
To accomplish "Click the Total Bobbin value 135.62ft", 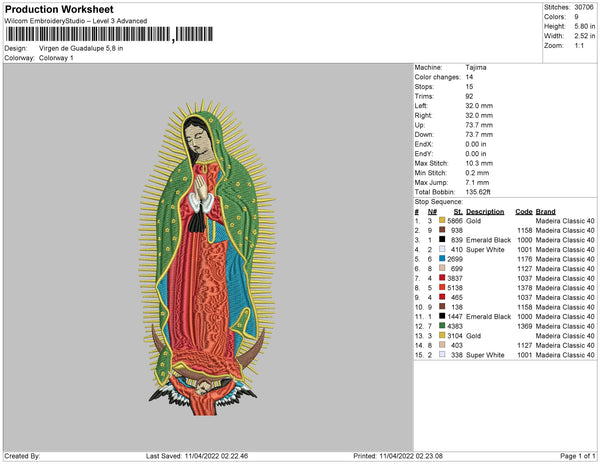I will (x=478, y=192).
